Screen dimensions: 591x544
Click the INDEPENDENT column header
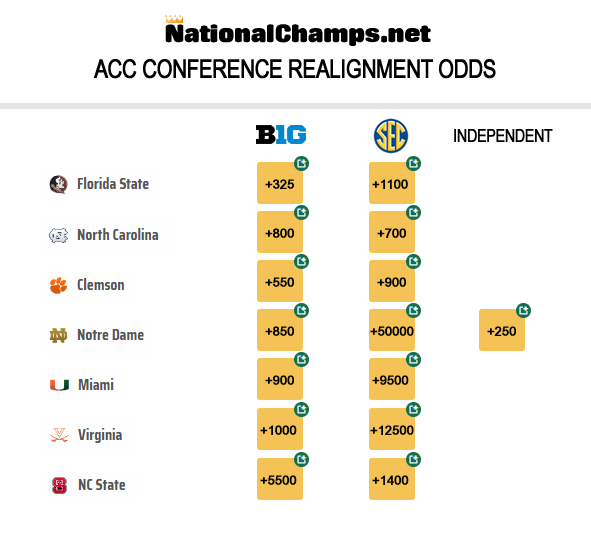pos(502,136)
